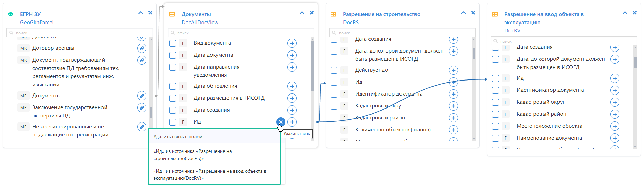Collapse Разрешение на ввод объекта panel

click(x=625, y=13)
